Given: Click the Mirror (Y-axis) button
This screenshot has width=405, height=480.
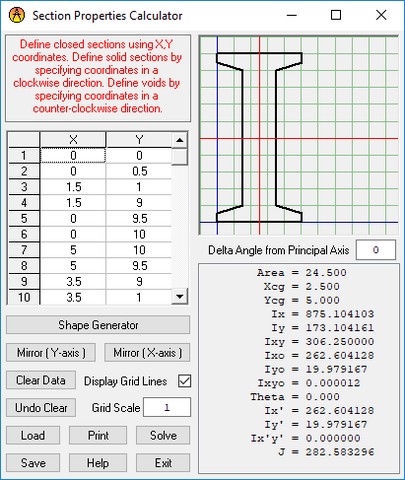Looking at the screenshot, I should (51, 353).
